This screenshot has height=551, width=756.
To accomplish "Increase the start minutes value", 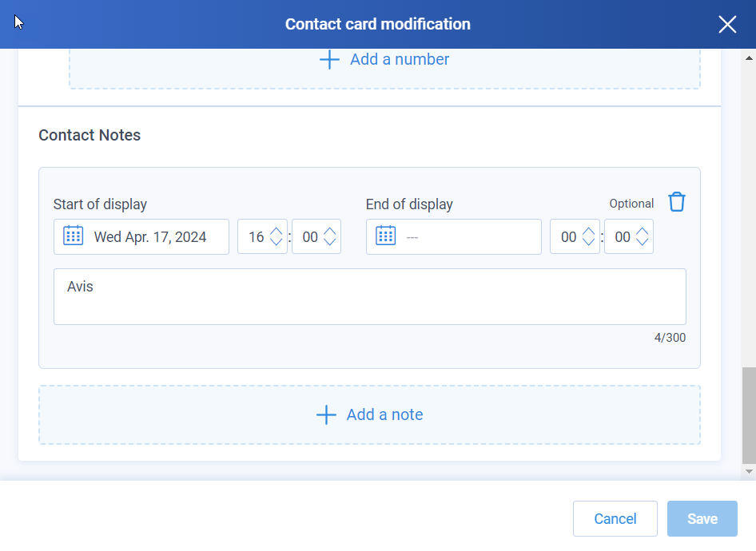I will pyautogui.click(x=330, y=232).
